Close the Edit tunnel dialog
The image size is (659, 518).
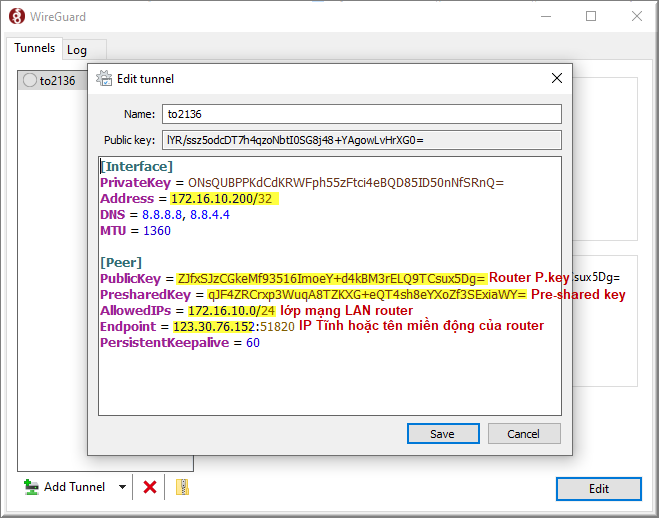tap(557, 78)
